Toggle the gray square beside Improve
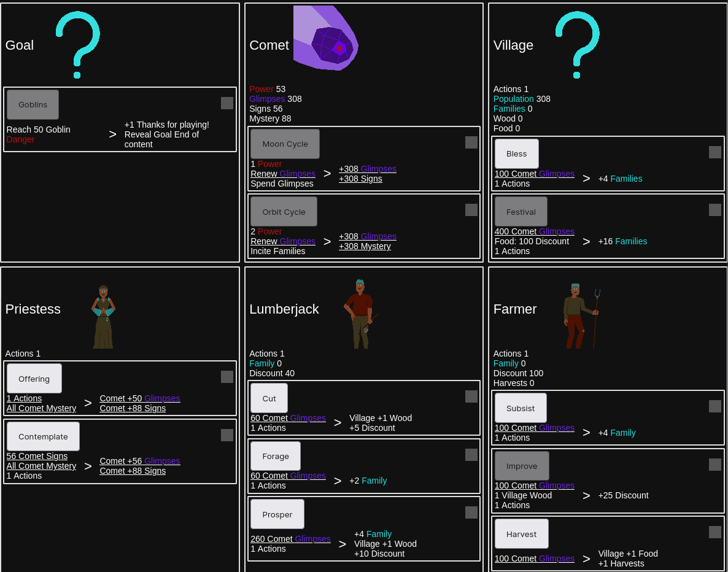728x572 pixels. click(715, 465)
